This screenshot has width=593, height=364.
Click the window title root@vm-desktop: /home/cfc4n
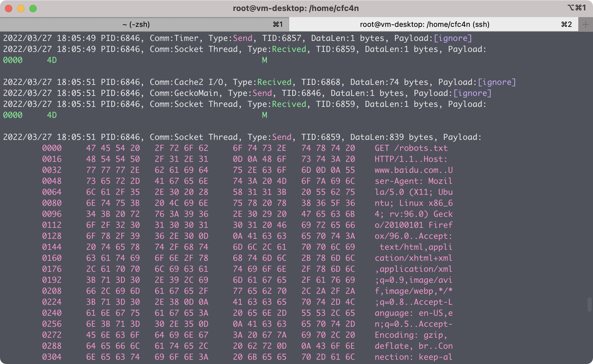tap(296, 8)
